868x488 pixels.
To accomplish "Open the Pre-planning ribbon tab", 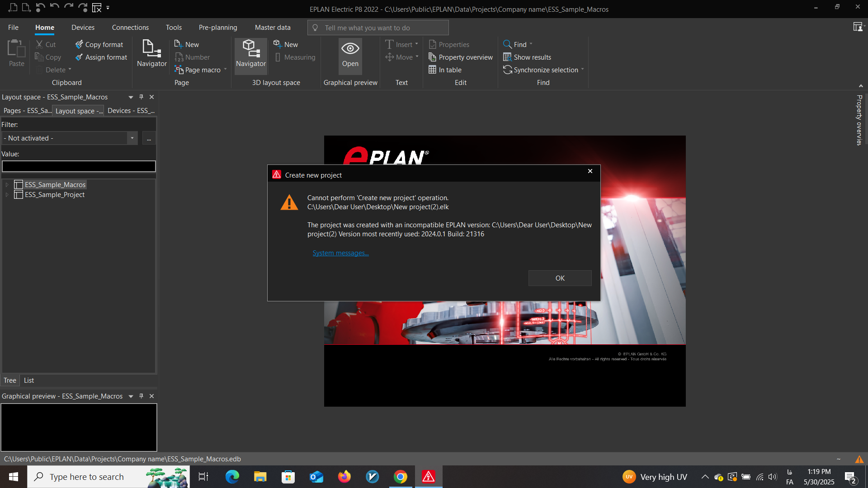I will [218, 28].
